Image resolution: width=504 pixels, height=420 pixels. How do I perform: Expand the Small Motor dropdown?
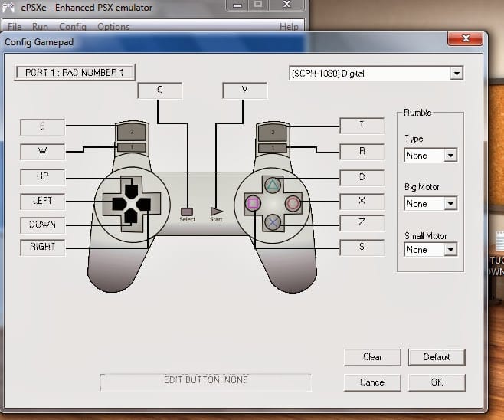click(450, 250)
